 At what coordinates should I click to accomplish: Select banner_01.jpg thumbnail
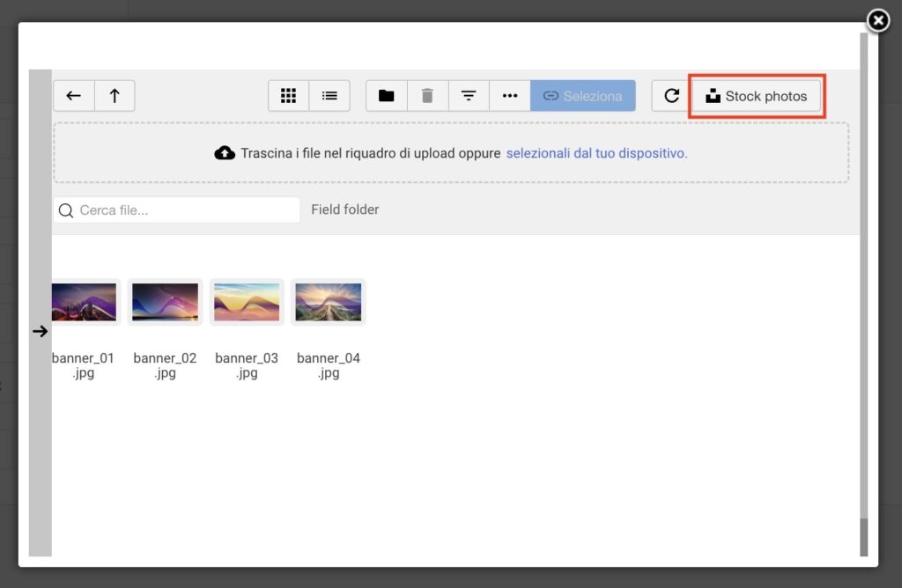pos(84,302)
